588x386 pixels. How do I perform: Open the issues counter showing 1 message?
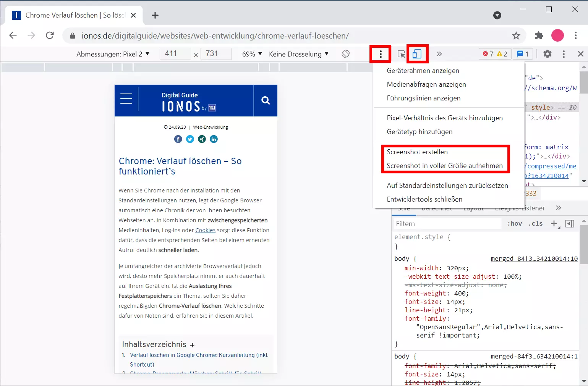523,54
